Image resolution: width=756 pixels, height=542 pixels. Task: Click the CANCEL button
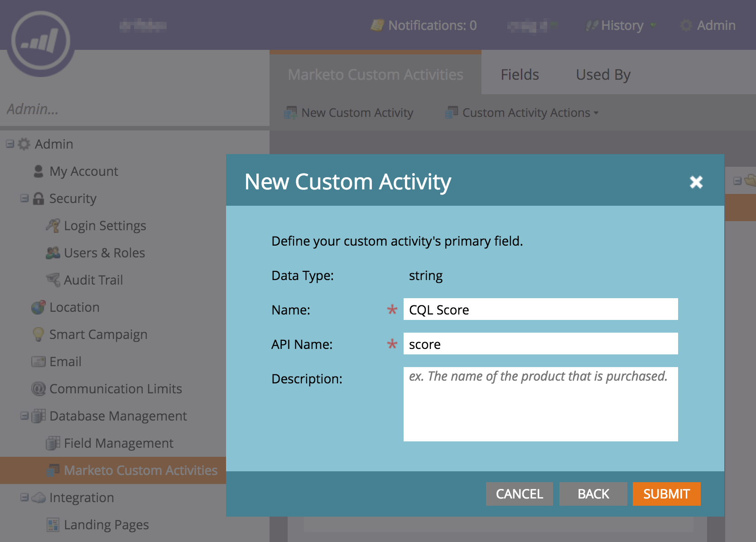(520, 494)
